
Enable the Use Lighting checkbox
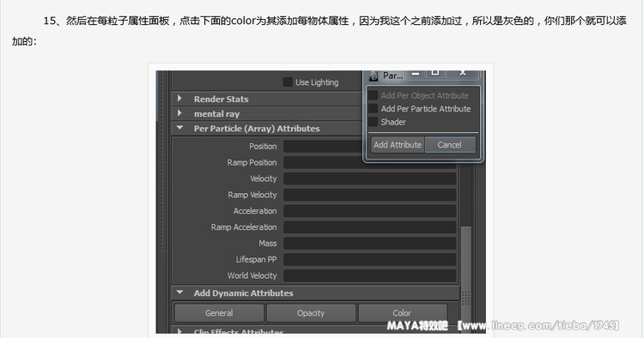tap(288, 82)
